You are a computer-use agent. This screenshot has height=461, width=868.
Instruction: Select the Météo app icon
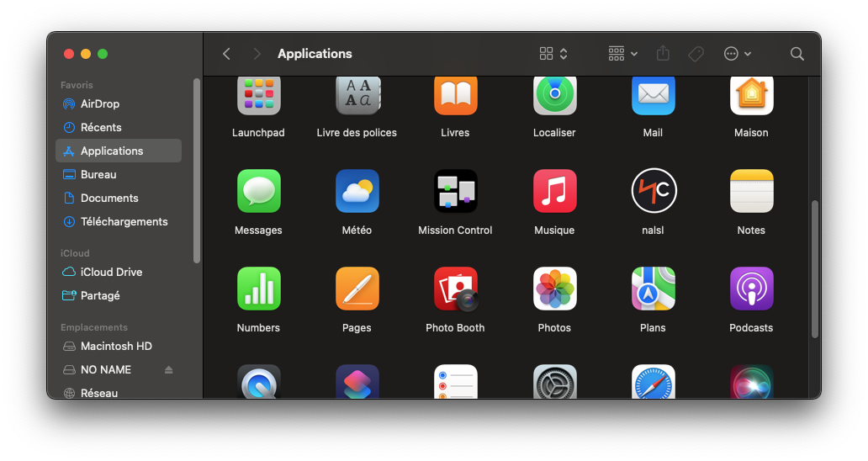tap(357, 191)
